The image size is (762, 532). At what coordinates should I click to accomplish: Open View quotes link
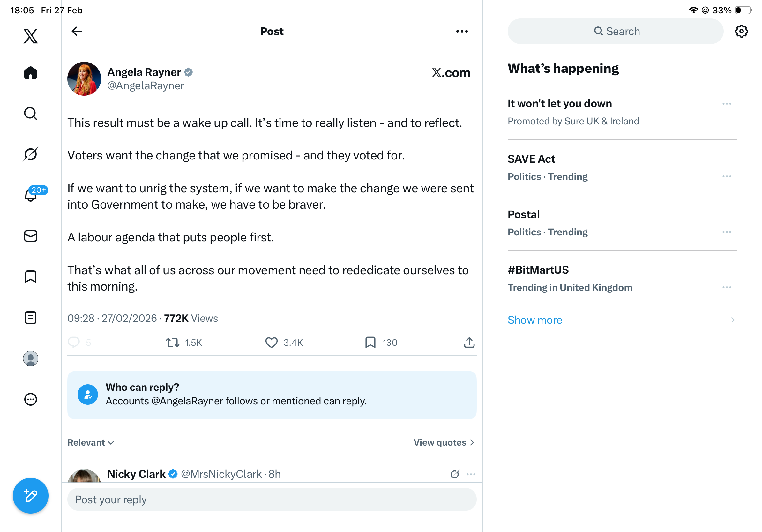click(x=444, y=442)
